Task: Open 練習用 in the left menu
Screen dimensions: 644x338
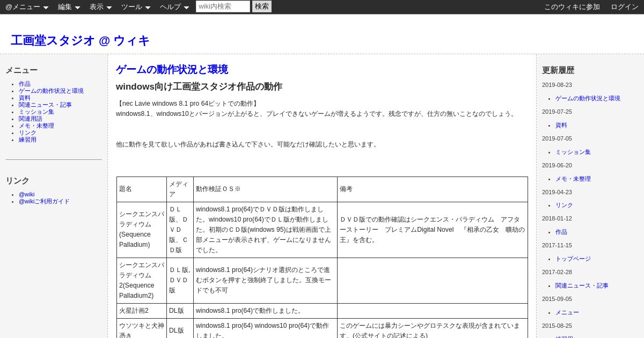Action: (x=27, y=140)
